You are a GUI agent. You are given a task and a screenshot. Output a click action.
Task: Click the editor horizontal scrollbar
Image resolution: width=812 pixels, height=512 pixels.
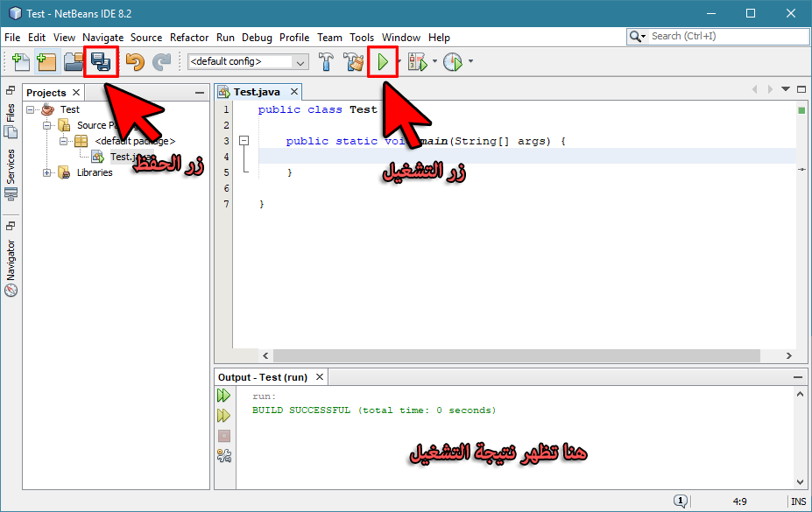516,356
